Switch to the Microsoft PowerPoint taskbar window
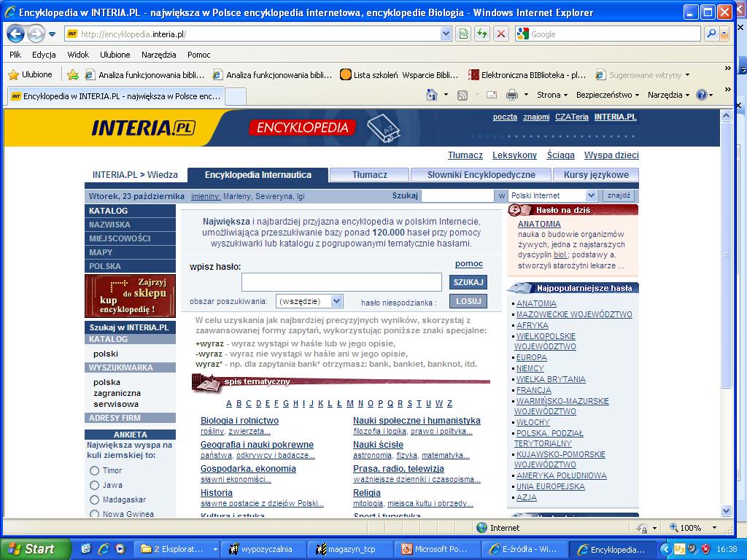Image resolution: width=747 pixels, height=560 pixels. coord(438,549)
